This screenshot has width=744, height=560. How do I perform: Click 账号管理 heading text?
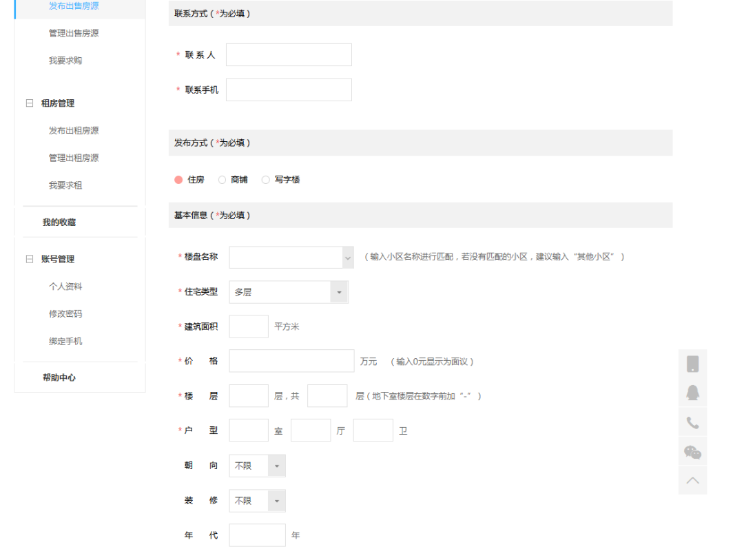58,258
